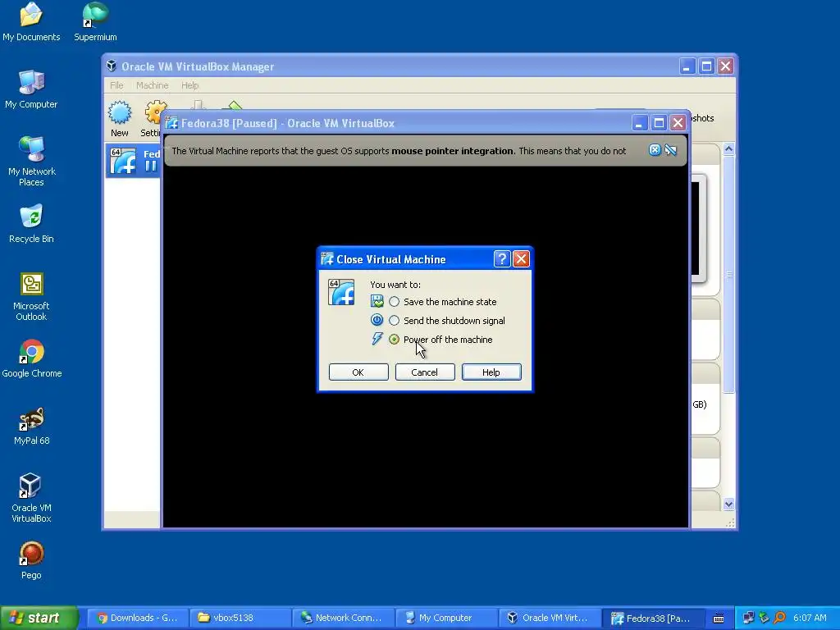Open Supermium desktop shortcut
The image size is (840, 630).
coord(95,22)
